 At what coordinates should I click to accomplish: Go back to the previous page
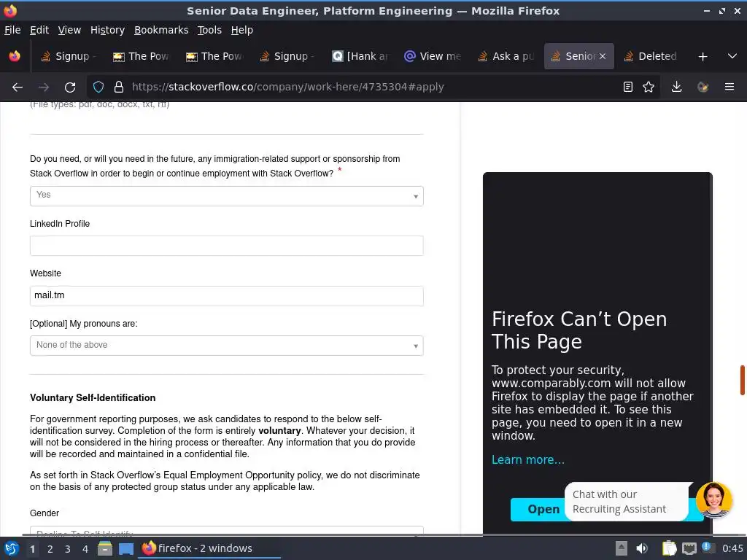[x=18, y=87]
